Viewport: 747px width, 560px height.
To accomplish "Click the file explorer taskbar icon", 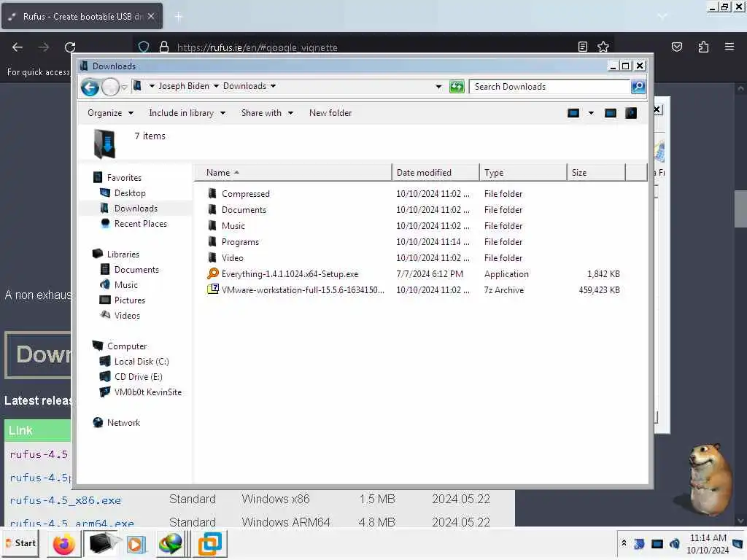I will 102,544.
